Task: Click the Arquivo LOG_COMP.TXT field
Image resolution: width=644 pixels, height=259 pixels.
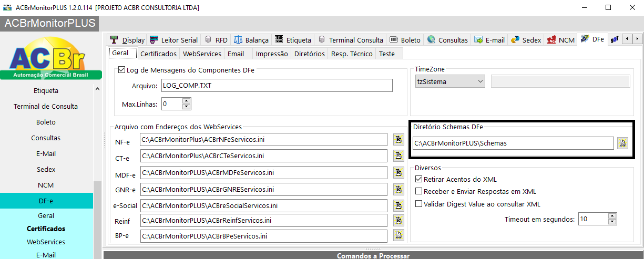Action: click(277, 85)
